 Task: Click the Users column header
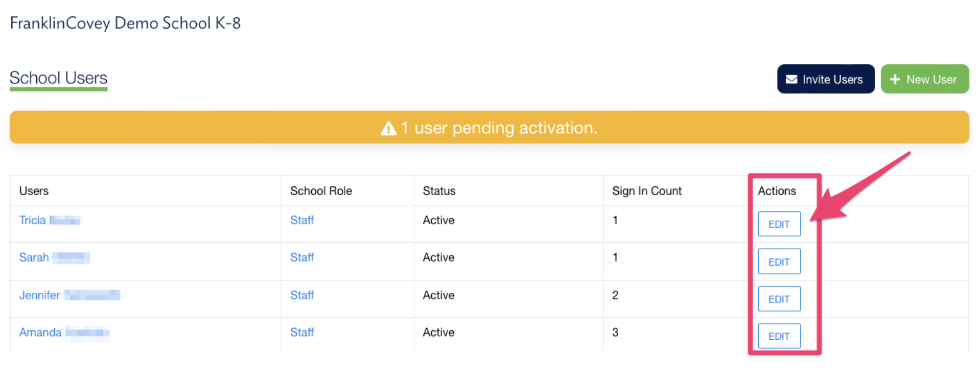tap(34, 191)
